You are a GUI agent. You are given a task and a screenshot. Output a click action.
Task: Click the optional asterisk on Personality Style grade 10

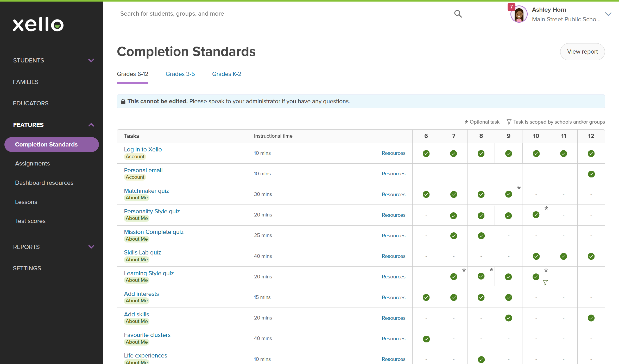point(546,208)
